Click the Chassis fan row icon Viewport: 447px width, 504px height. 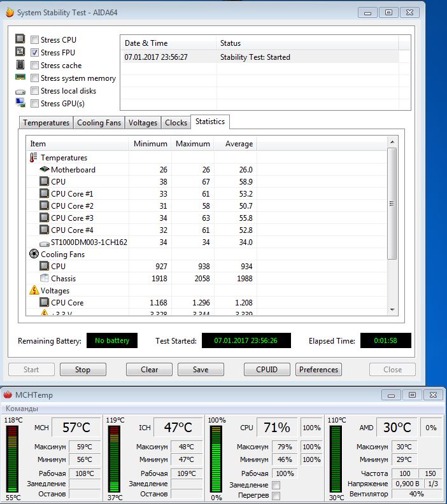click(x=44, y=278)
